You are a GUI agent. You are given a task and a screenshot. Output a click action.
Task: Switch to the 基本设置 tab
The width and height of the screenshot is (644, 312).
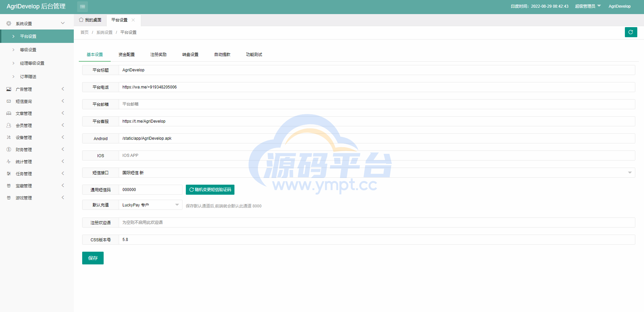click(95, 54)
